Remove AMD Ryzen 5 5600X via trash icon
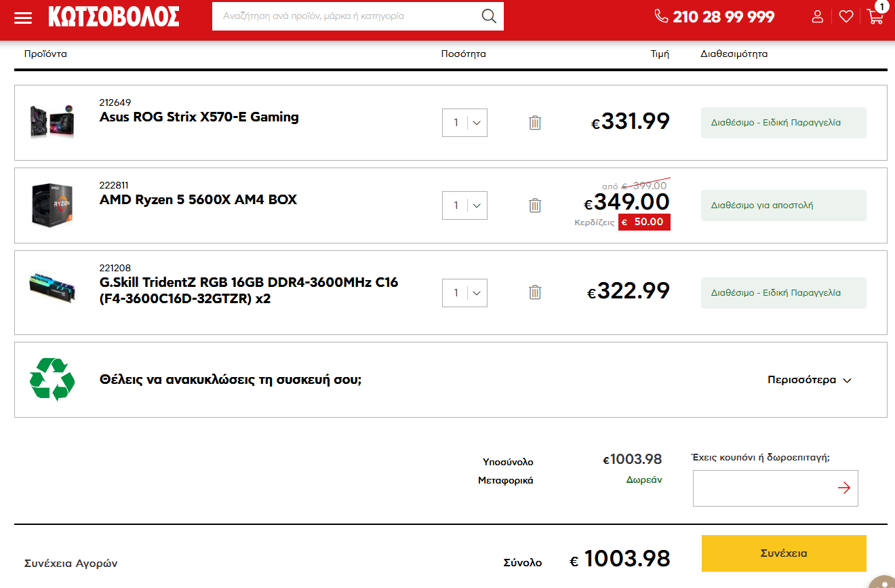Screen dimensions: 895x588 pyautogui.click(x=535, y=205)
